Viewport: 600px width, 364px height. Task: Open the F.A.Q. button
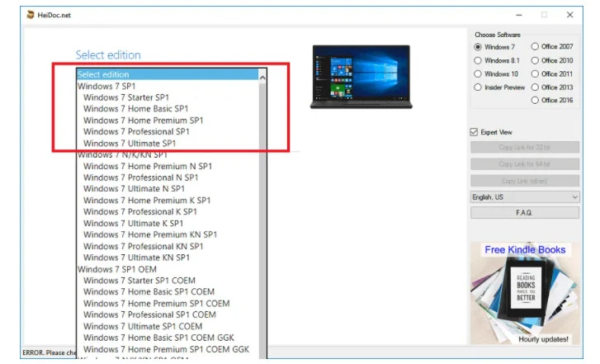(525, 213)
